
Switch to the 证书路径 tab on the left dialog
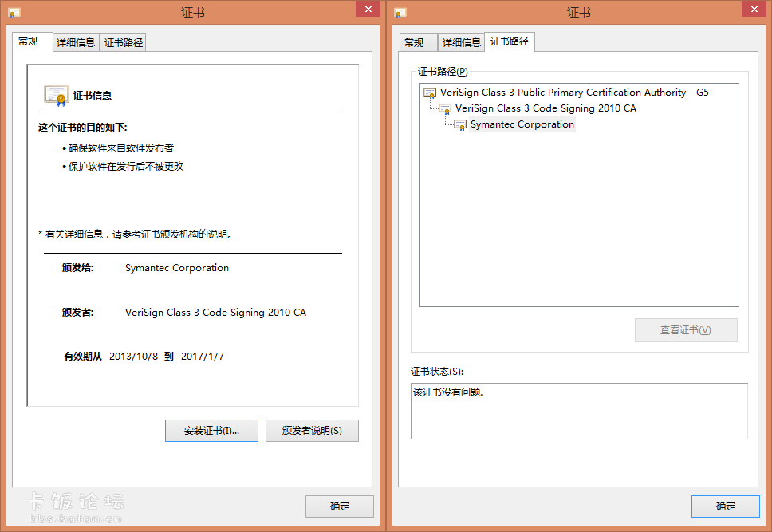pyautogui.click(x=124, y=42)
